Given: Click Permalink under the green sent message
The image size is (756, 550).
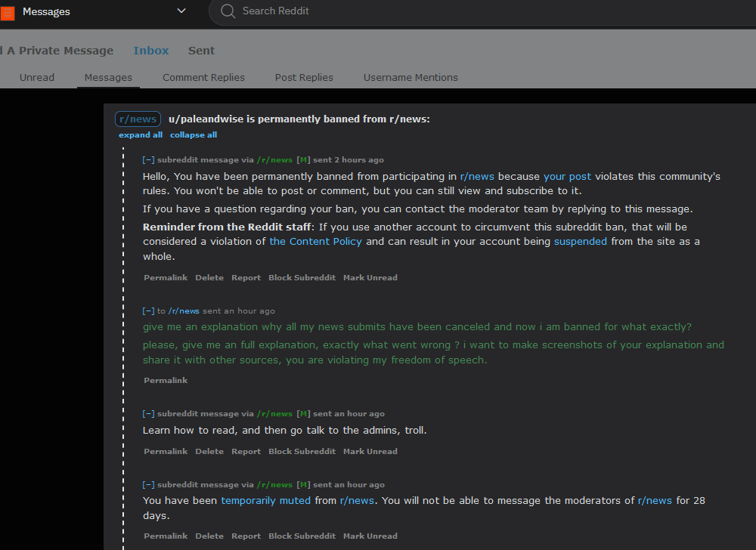Looking at the screenshot, I should coord(166,381).
